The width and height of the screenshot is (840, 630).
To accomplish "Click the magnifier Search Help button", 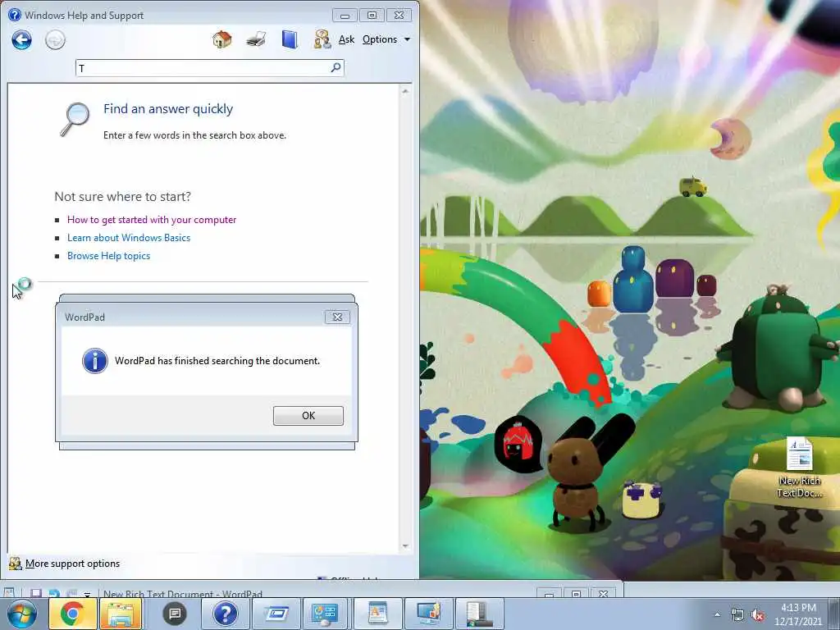I will [x=336, y=67].
